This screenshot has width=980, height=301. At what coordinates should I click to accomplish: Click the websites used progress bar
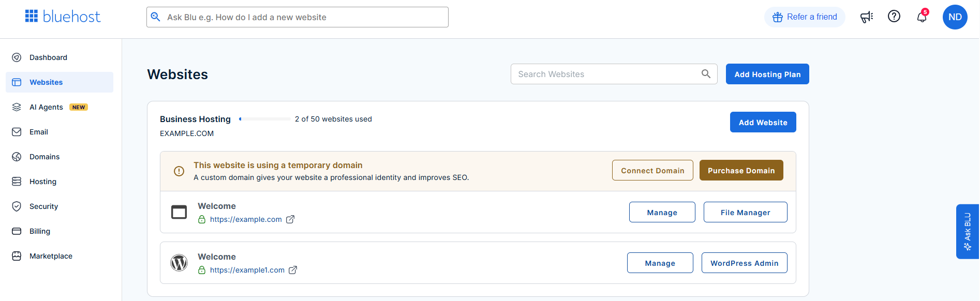pyautogui.click(x=264, y=119)
